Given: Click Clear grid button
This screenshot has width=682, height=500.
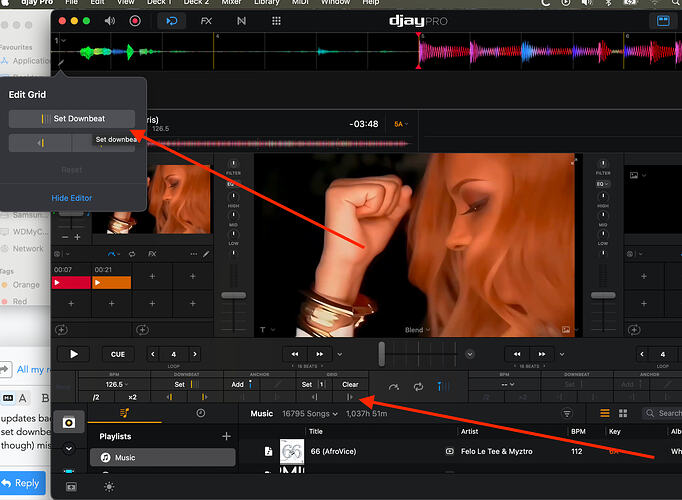Looking at the screenshot, I should (x=350, y=384).
